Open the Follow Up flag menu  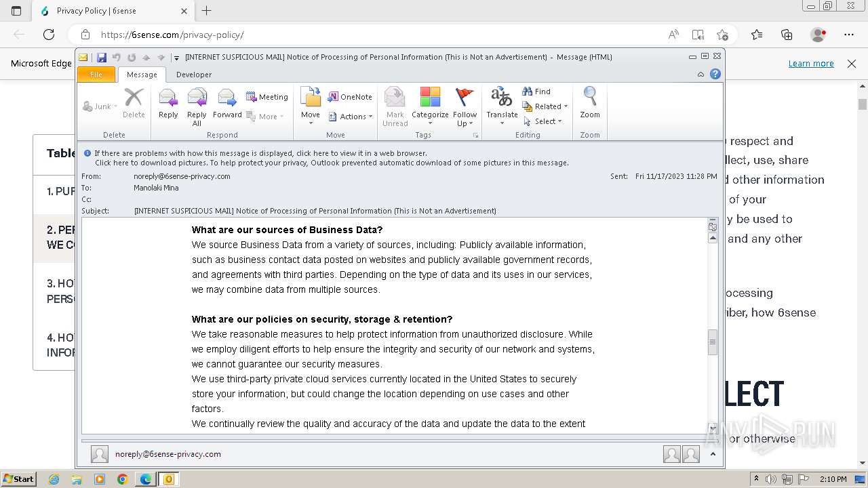(465, 107)
